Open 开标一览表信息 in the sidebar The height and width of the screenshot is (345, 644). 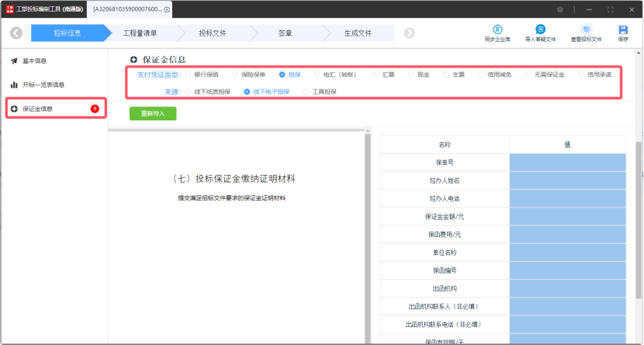[x=43, y=85]
